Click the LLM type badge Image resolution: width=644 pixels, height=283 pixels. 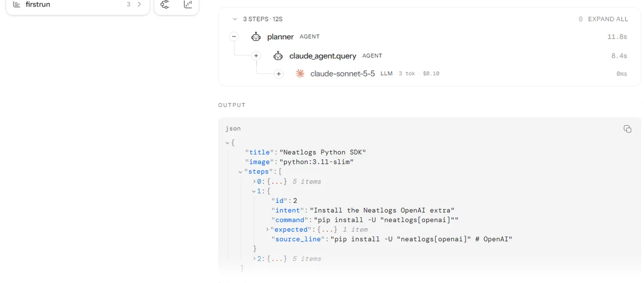click(386, 74)
